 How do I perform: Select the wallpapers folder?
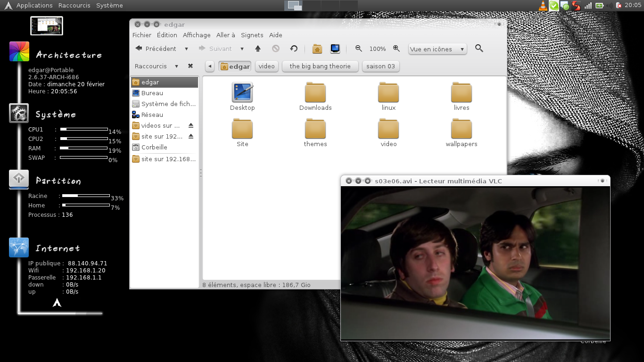pyautogui.click(x=462, y=133)
